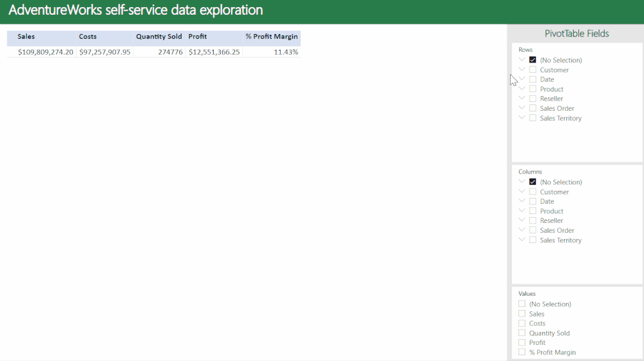This screenshot has width=644, height=361.
Task: Check Customer in Columns section
Action: click(533, 192)
